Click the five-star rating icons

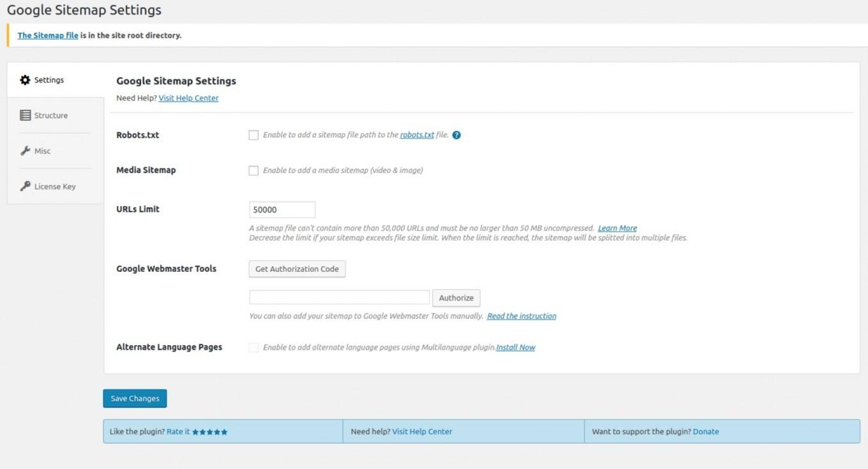coord(210,432)
